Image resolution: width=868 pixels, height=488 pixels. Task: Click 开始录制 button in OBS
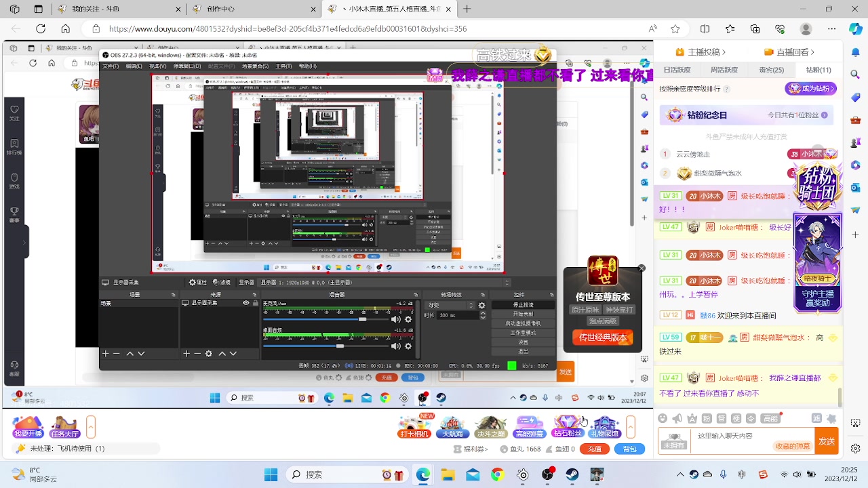tap(524, 314)
